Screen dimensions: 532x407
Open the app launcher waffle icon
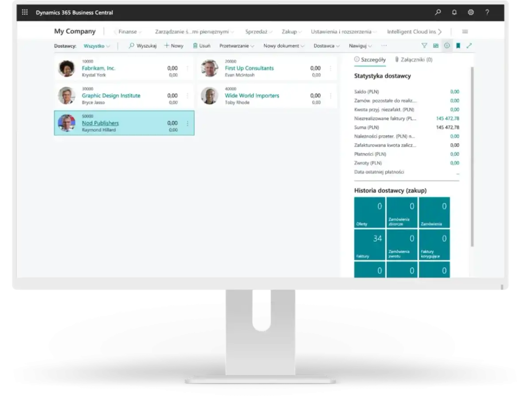(x=25, y=12)
